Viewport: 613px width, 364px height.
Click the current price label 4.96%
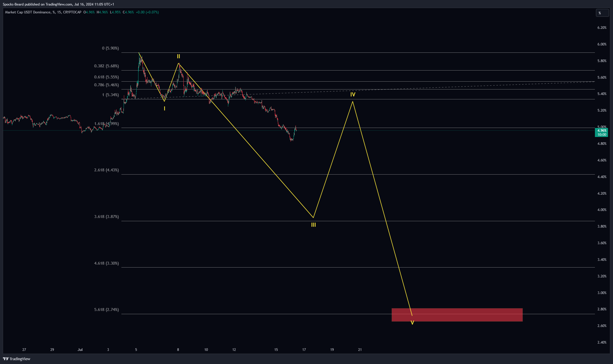click(x=602, y=133)
